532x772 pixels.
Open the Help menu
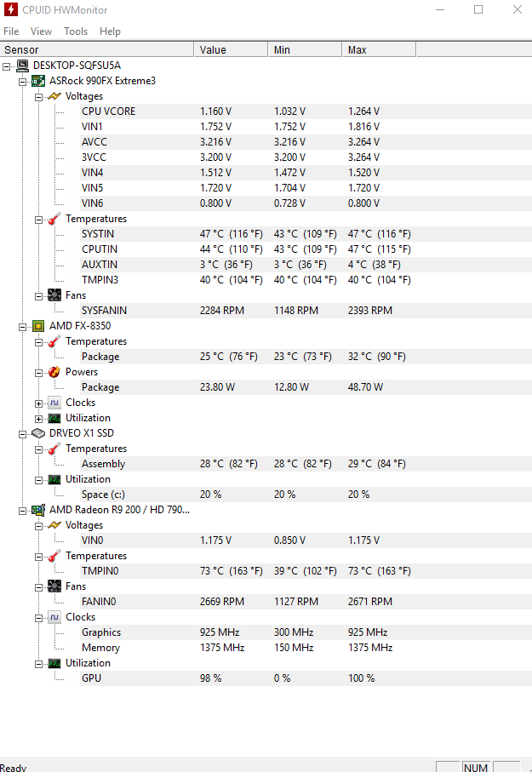(x=110, y=31)
